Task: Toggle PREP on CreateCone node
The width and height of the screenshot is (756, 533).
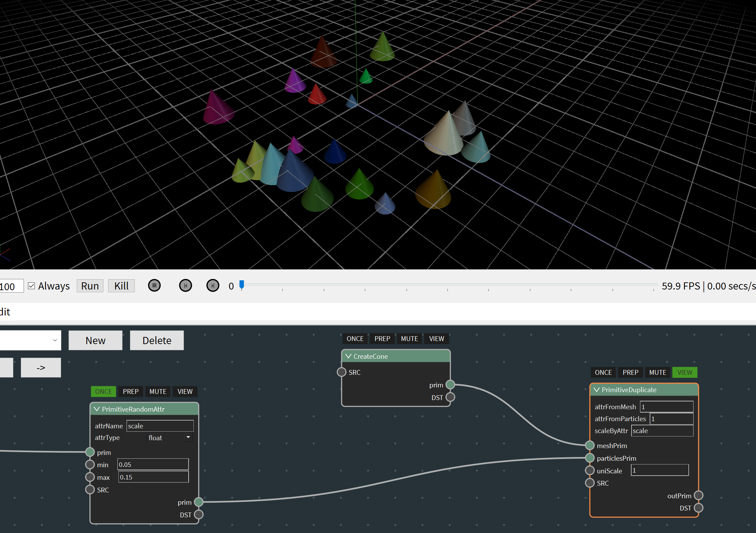Action: [x=382, y=339]
